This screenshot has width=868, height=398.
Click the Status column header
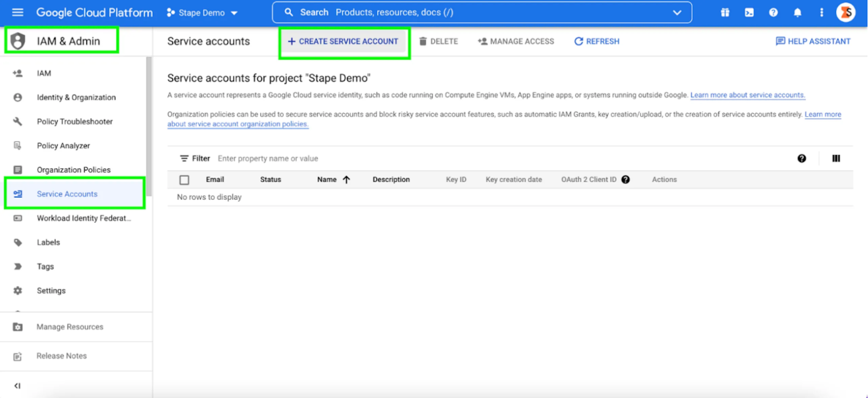pyautogui.click(x=271, y=179)
